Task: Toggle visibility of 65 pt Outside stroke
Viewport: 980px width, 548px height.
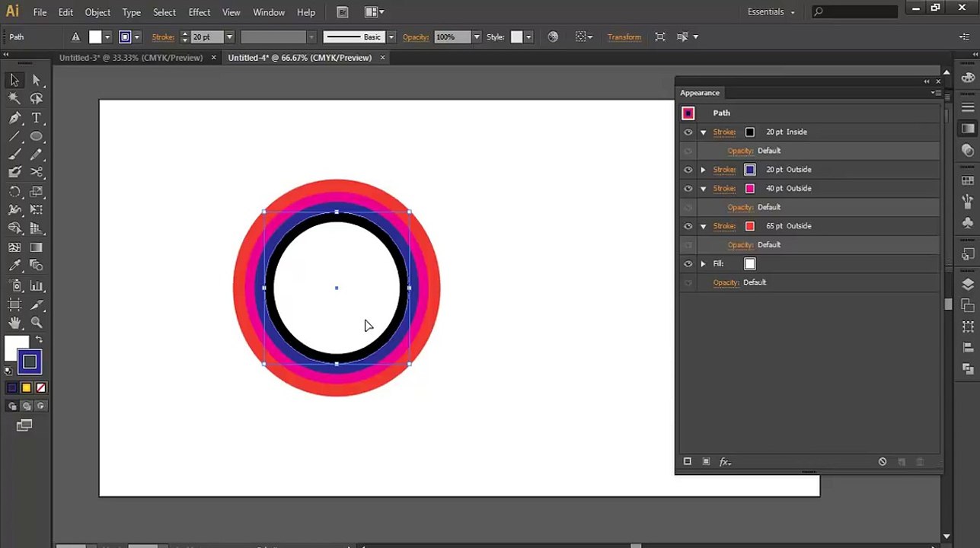Action: [x=688, y=226]
